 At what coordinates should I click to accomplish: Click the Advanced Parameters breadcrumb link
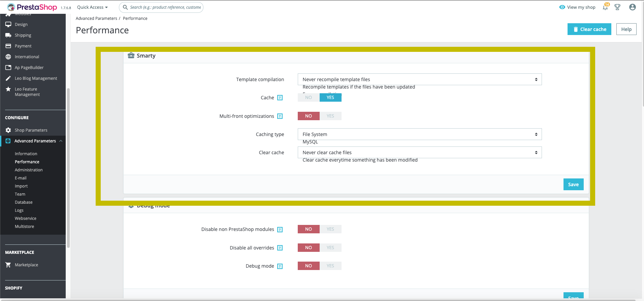click(x=96, y=18)
